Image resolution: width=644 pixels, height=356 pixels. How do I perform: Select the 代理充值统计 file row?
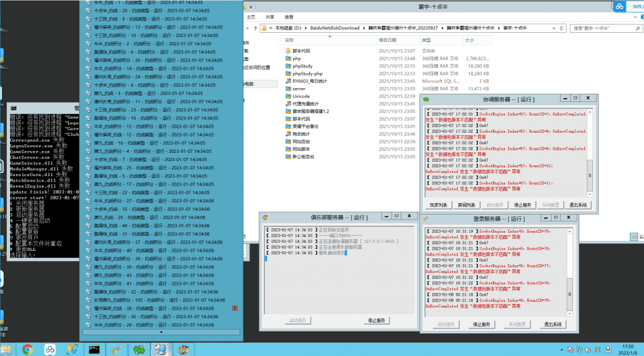[x=387, y=104]
